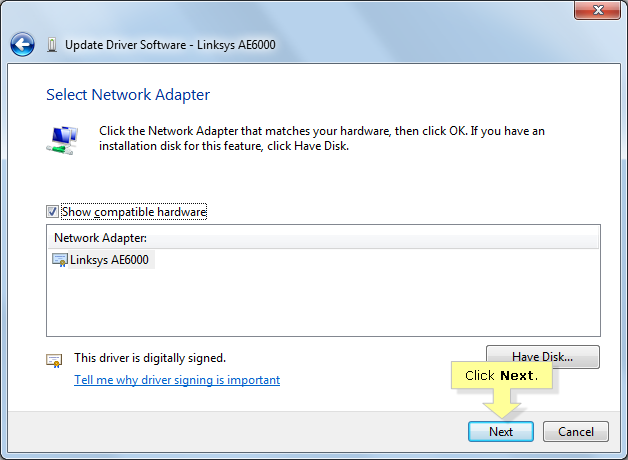Close the Update Driver Software window
Viewport: 628px width, 460px height.
click(x=598, y=10)
